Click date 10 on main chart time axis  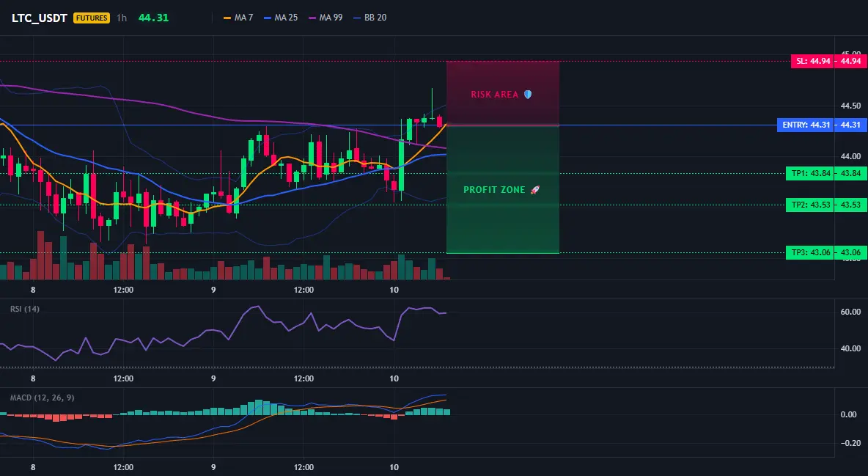click(394, 290)
